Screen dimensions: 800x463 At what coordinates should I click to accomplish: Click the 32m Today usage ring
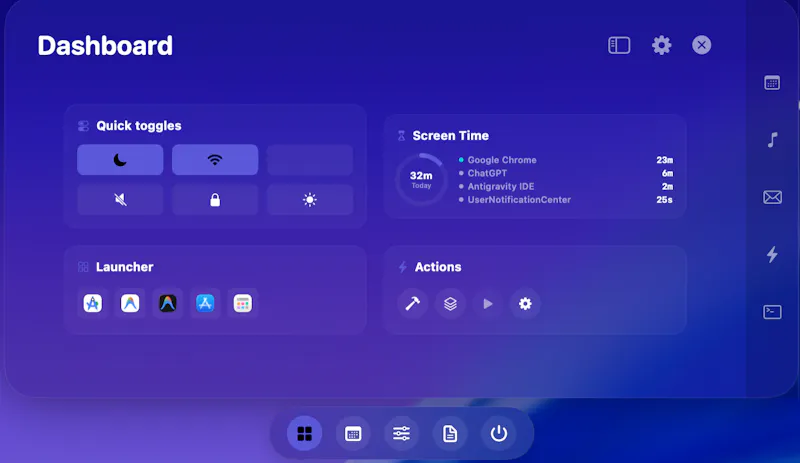[x=421, y=179]
